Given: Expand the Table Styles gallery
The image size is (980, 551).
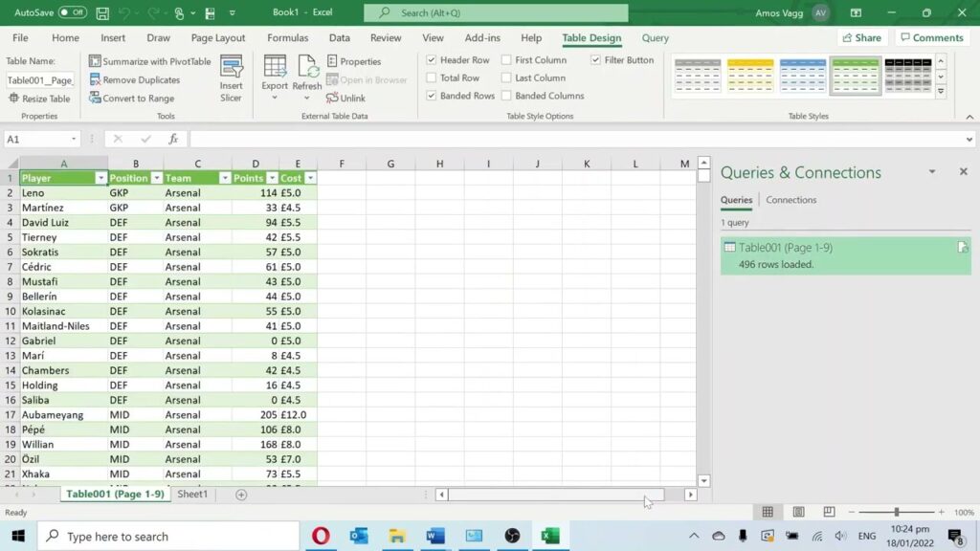Looking at the screenshot, I should [x=941, y=91].
